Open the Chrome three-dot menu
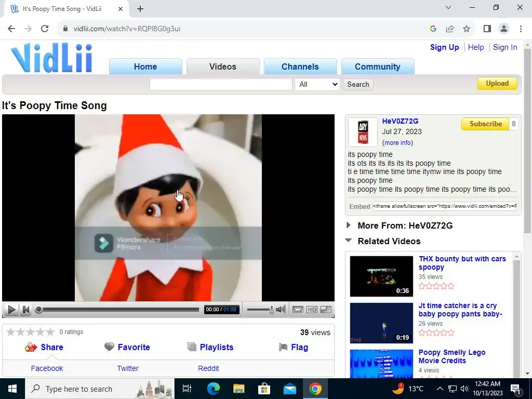Screen dimensions: 532x399 tap(521, 29)
